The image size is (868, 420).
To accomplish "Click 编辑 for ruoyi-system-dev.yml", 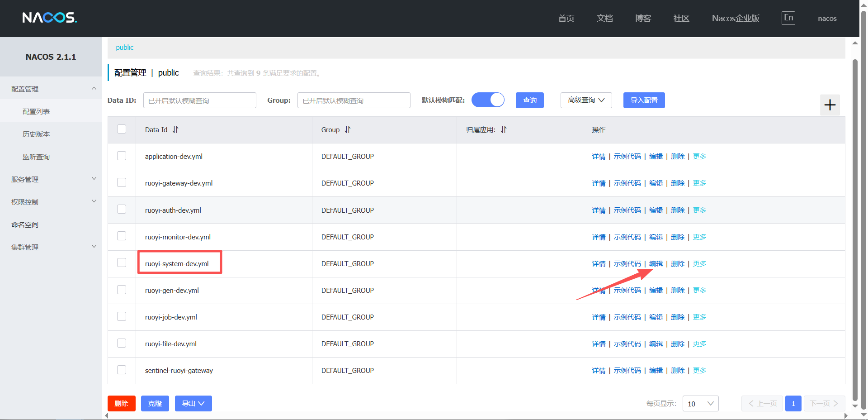I will 656,264.
